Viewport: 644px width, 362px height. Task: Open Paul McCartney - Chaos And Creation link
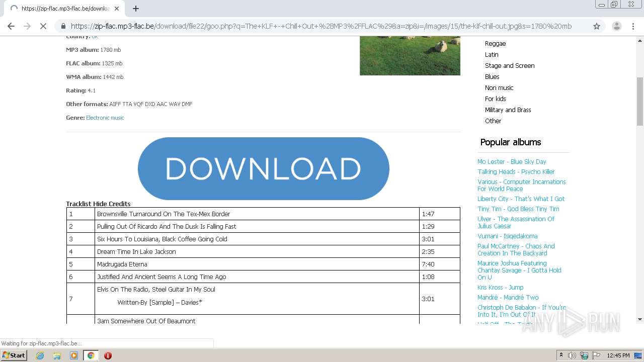[x=516, y=250]
